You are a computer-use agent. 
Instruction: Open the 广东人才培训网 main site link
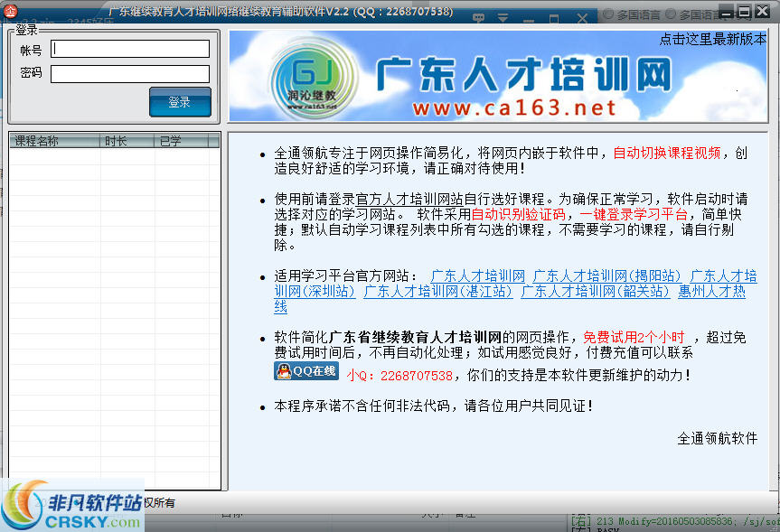point(477,276)
